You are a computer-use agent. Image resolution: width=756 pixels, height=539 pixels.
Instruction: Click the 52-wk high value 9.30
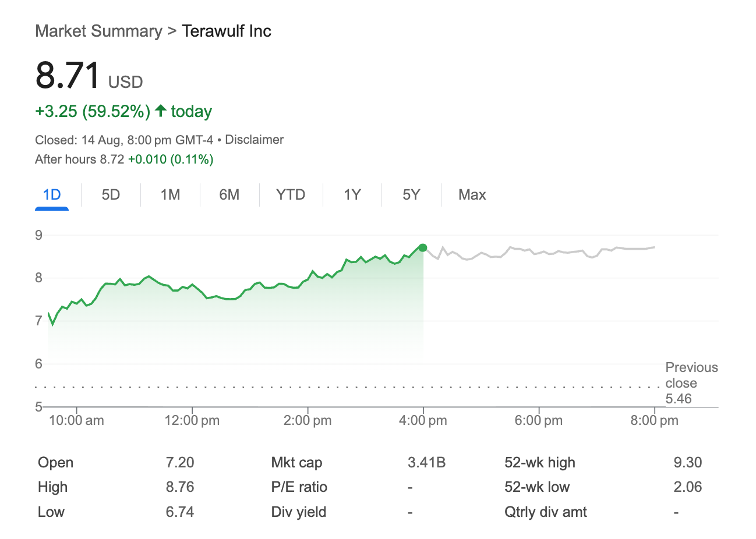tap(687, 463)
